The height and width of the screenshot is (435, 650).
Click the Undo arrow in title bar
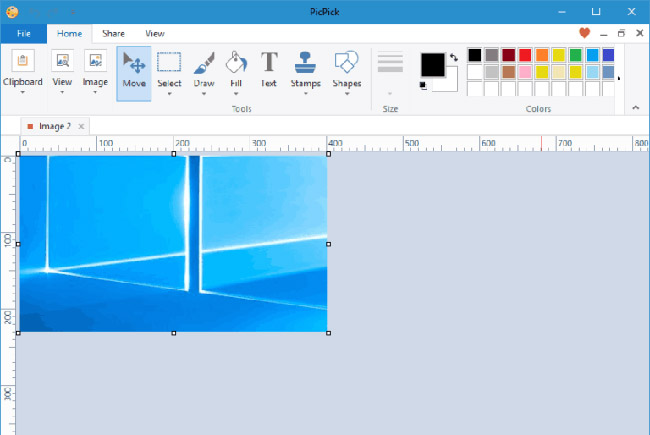(x=35, y=12)
